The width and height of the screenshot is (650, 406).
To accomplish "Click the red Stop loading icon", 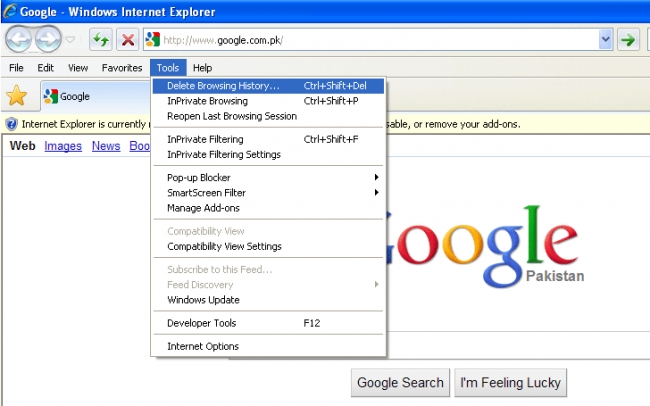I will click(128, 40).
